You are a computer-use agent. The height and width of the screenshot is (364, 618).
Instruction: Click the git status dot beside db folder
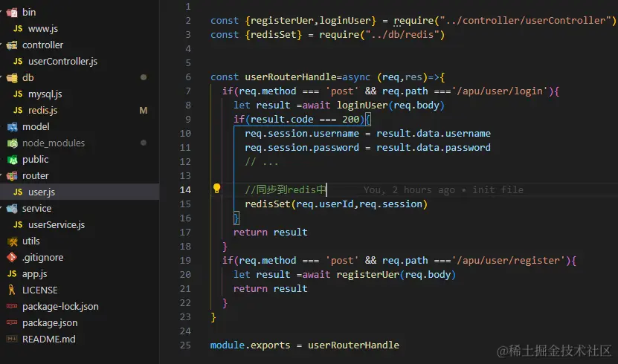tap(144, 77)
